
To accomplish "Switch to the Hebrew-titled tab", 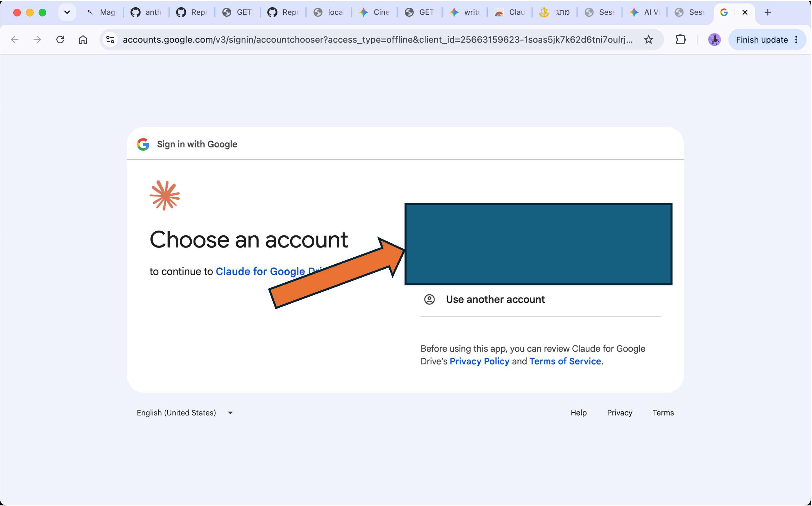I will [x=555, y=12].
